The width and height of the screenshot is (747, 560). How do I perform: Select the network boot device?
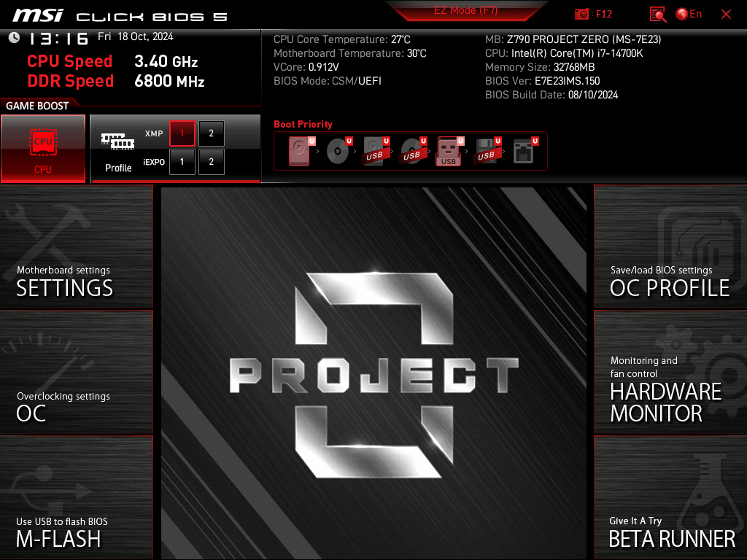(525, 151)
